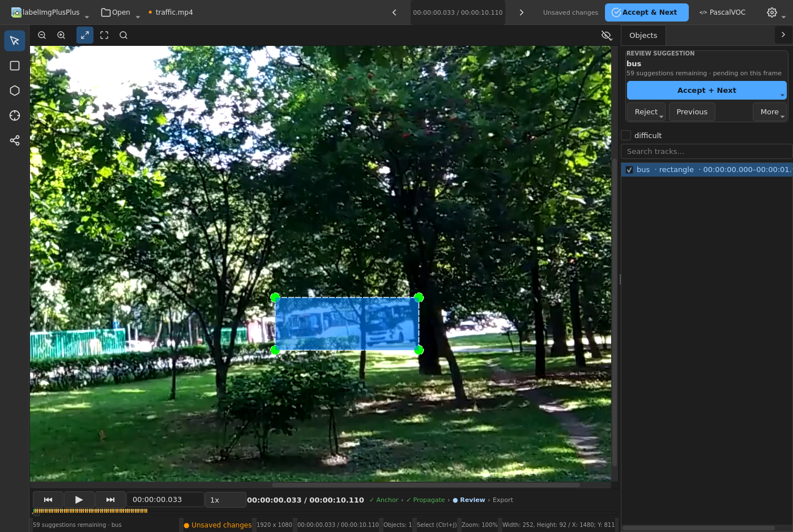793x532 pixels.
Task: Go to the Anchor workflow step
Action: point(383,500)
